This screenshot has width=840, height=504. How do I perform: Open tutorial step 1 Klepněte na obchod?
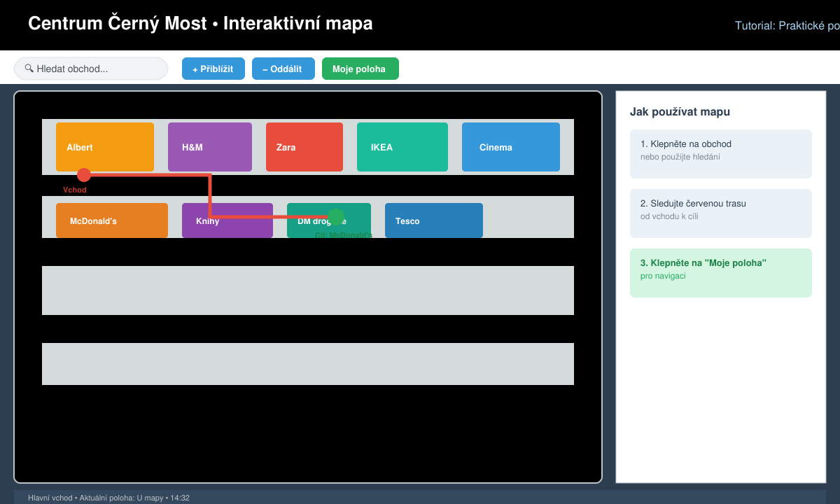(721, 154)
